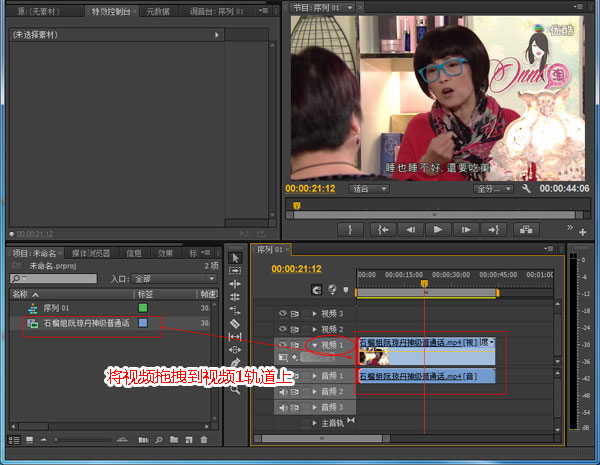Open the 适合 zoom level dropdown
Viewport: 600px width, 465px height.
[369, 189]
